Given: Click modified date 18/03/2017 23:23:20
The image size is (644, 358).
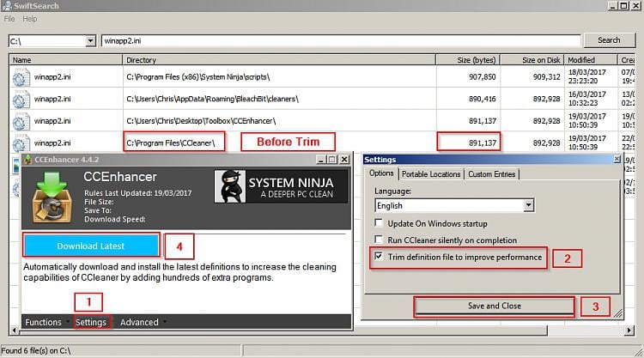Looking at the screenshot, I should [587, 76].
